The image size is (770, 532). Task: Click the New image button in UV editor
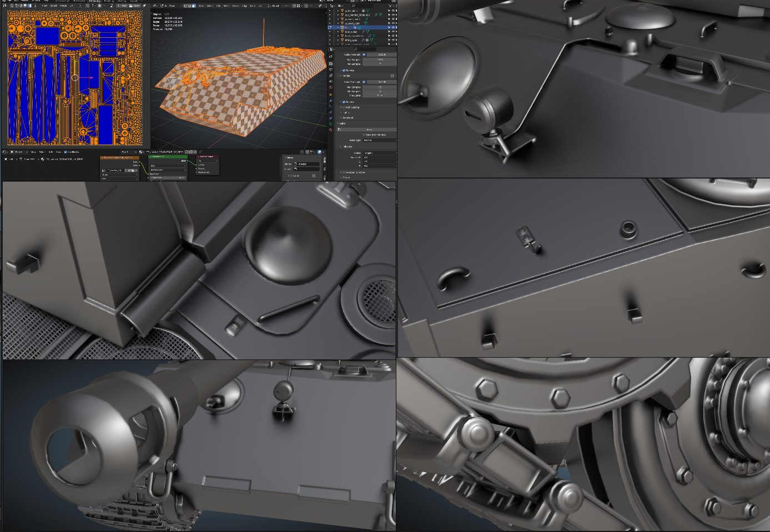tap(122, 6)
